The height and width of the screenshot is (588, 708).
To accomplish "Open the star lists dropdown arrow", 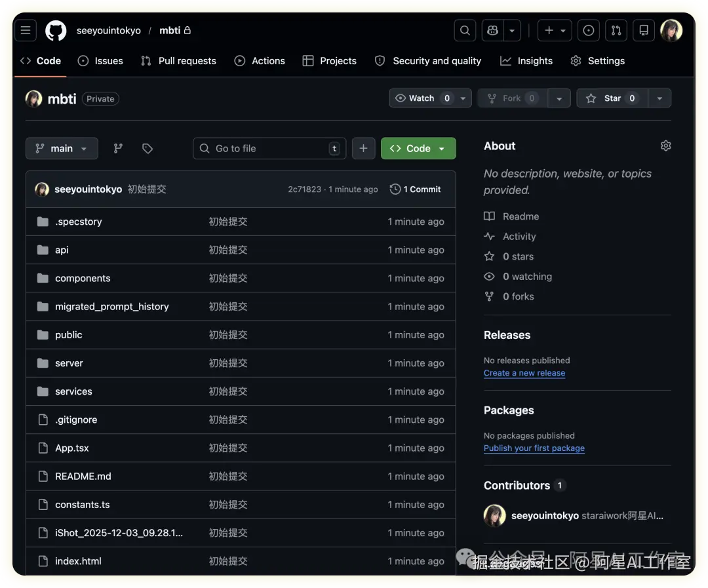I will coord(659,98).
